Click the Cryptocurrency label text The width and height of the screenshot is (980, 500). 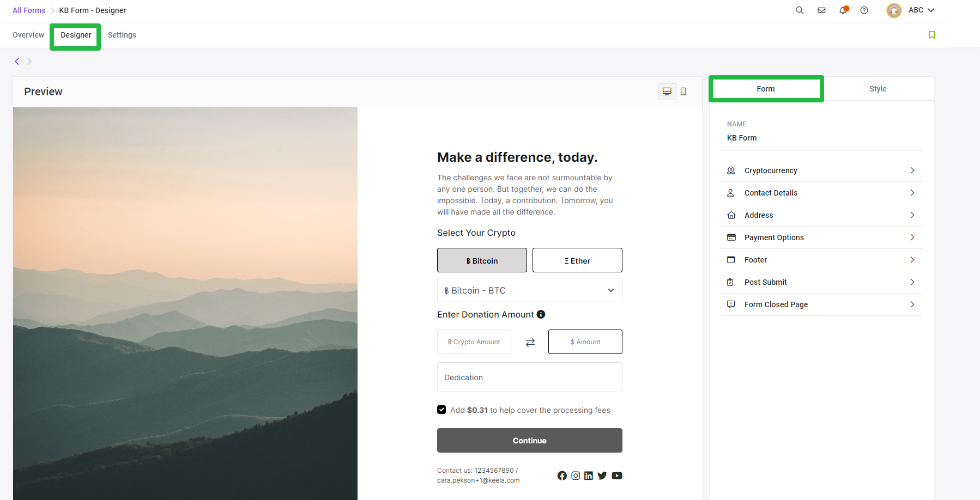click(x=771, y=170)
